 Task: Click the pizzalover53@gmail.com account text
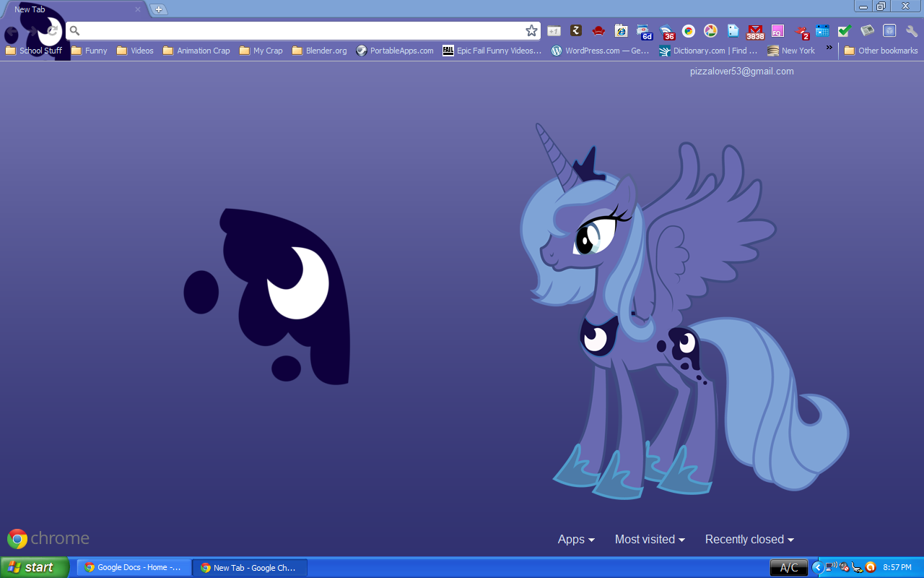tap(741, 72)
